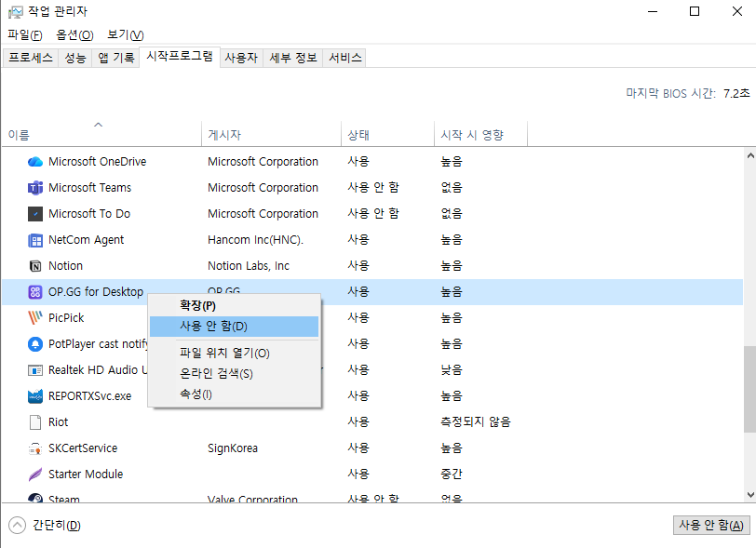Select the NetCom Agent row name

pos(87,239)
